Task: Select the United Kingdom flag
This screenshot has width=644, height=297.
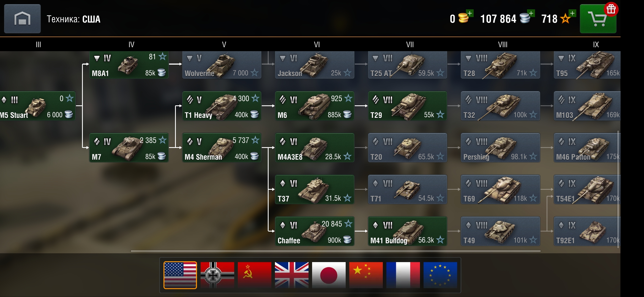Action: click(x=292, y=275)
